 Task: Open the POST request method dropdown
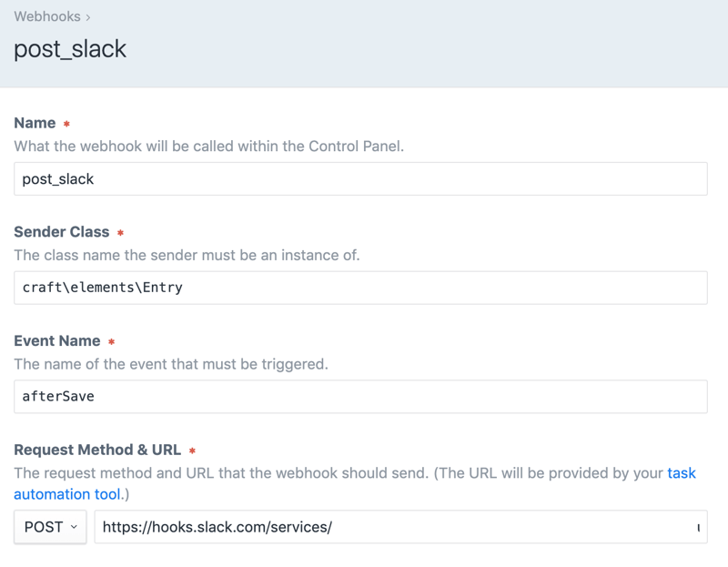50,527
